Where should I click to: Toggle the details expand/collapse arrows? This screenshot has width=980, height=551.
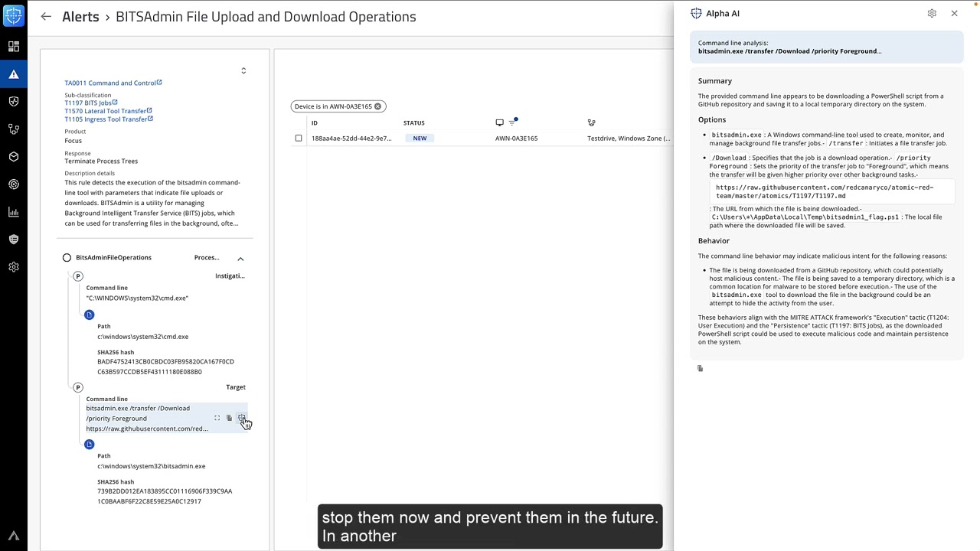point(243,70)
